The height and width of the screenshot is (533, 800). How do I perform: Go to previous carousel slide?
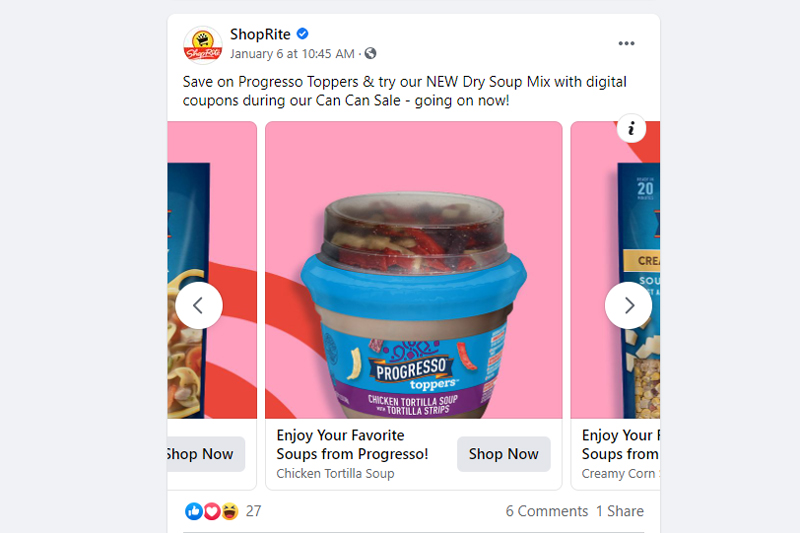[199, 306]
